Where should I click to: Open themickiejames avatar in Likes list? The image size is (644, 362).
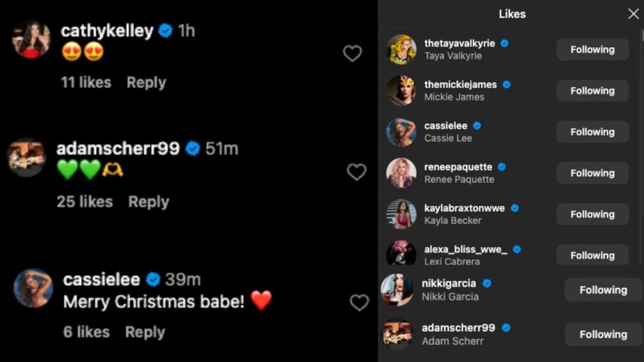point(401,90)
